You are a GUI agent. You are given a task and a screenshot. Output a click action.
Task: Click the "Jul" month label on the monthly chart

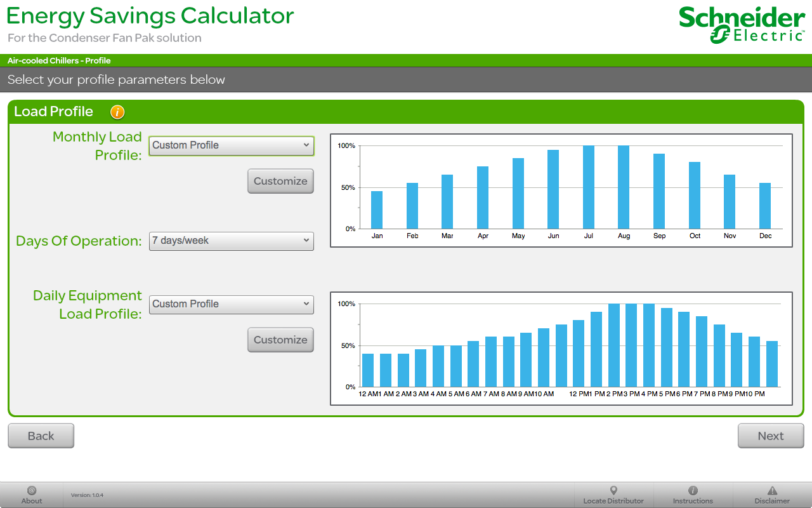pos(589,236)
